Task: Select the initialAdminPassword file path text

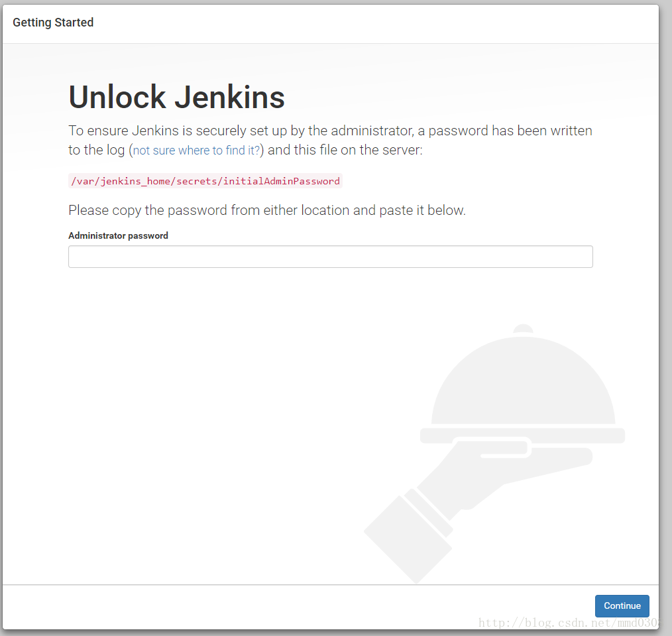Action: tap(205, 180)
